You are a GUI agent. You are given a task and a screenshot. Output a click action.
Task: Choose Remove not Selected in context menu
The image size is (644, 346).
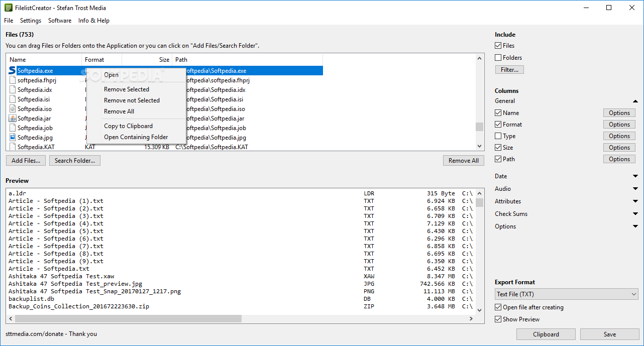pos(136,100)
